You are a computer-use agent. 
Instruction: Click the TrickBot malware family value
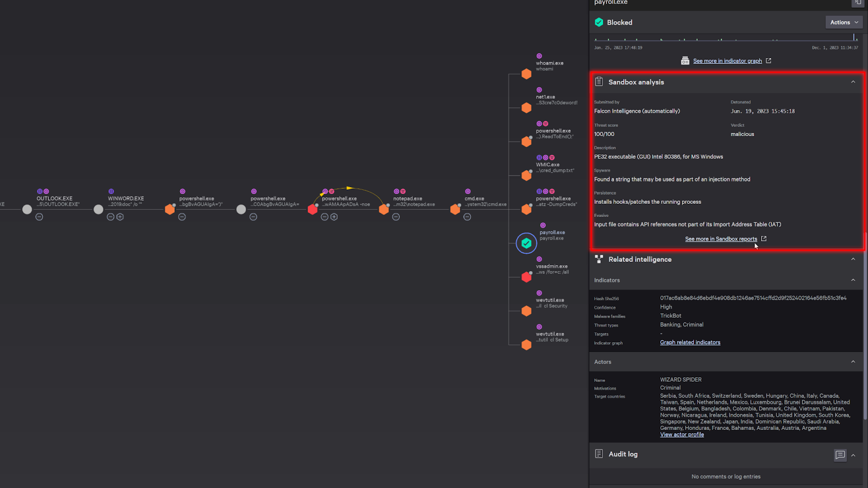pyautogui.click(x=671, y=316)
